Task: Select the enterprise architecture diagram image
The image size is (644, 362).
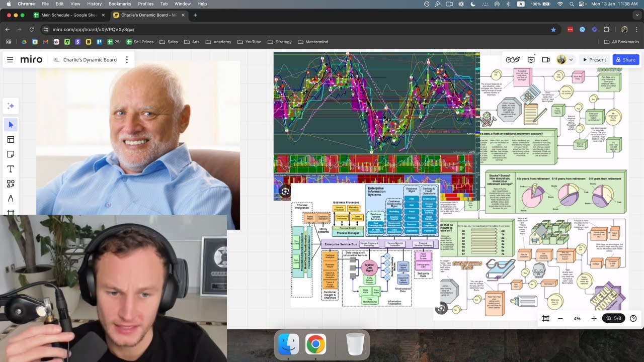Action: (365, 245)
